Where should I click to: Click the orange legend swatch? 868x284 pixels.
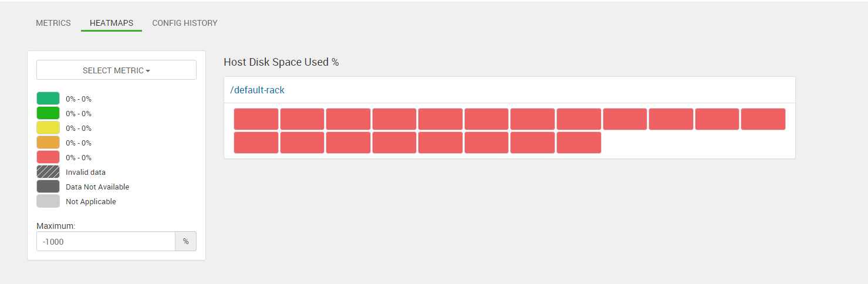(x=48, y=143)
